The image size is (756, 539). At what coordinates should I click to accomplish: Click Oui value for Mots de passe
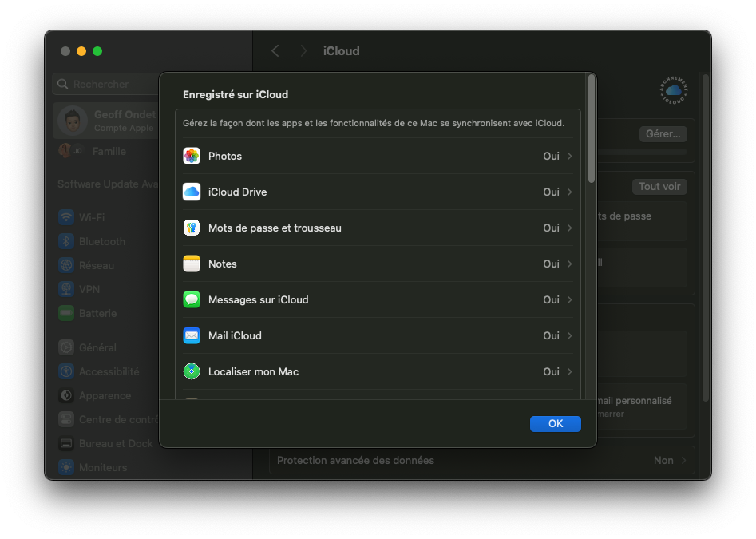click(x=551, y=228)
